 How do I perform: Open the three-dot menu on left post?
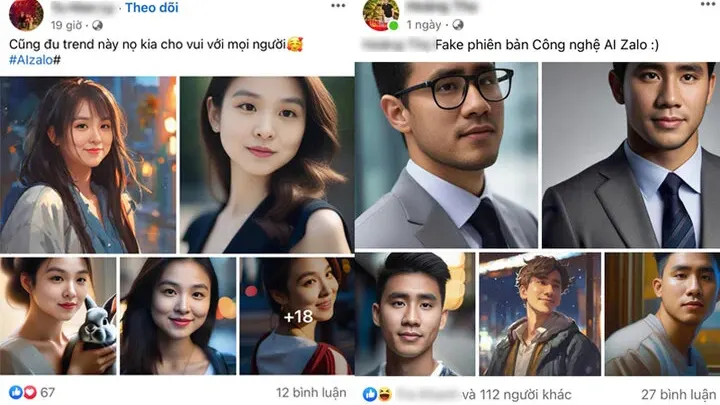coord(338,6)
